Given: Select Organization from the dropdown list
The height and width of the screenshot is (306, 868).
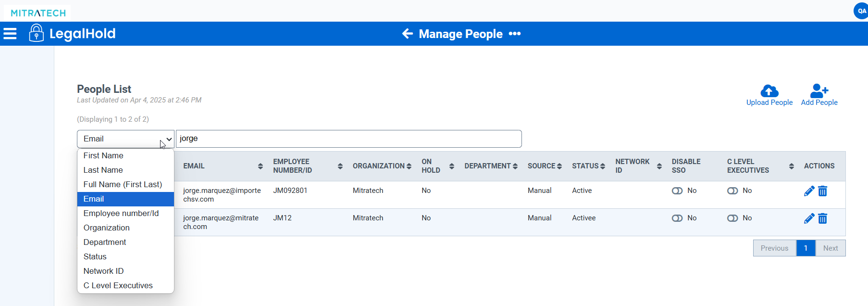Looking at the screenshot, I should 125,228.
